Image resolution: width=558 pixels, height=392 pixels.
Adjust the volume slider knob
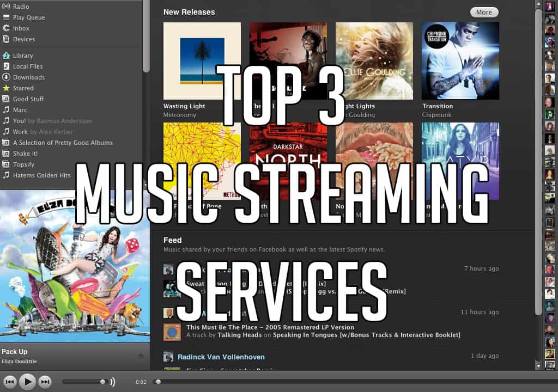coord(102,382)
